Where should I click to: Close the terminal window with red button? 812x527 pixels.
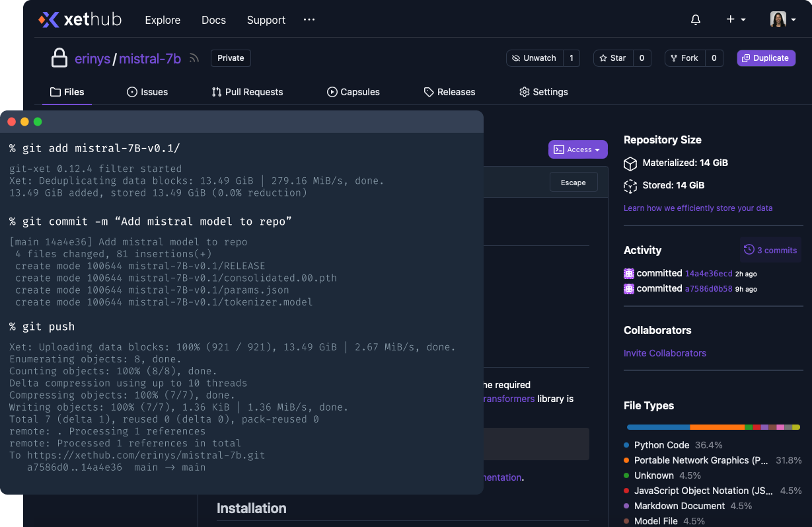coord(12,122)
